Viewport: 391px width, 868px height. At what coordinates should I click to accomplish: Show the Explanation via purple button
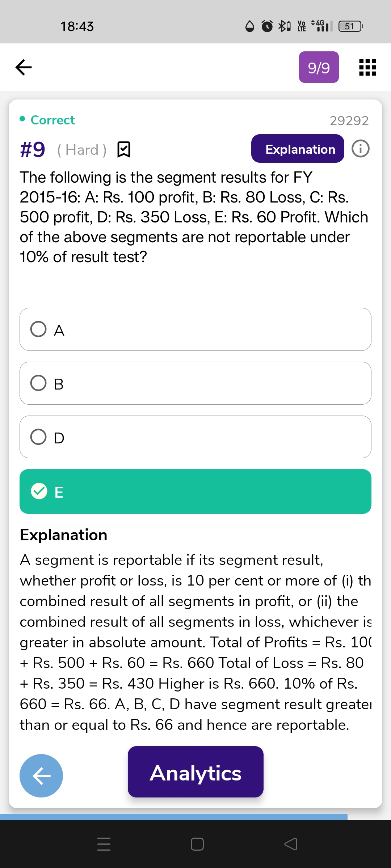(298, 149)
